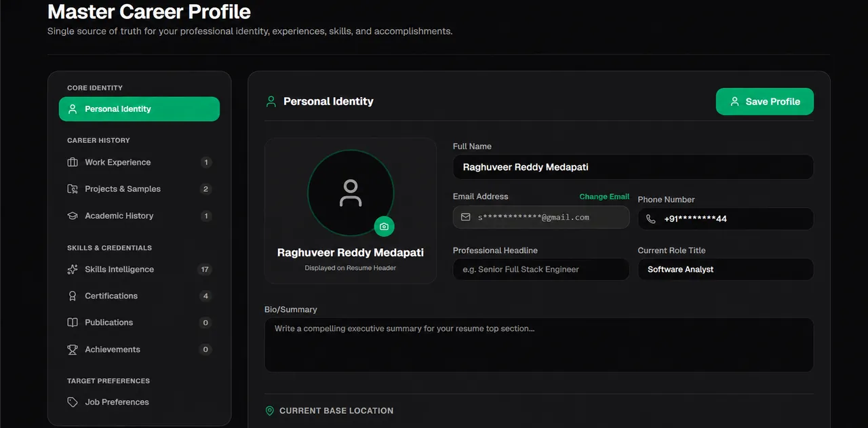This screenshot has height=428, width=868.
Task: Click the Job Preferences tag icon
Action: click(x=73, y=402)
